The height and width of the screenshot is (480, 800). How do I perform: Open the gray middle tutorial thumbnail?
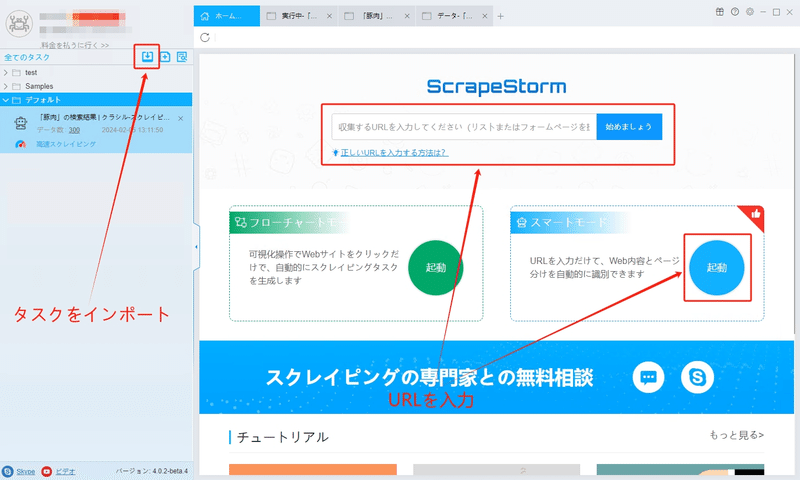click(496, 469)
